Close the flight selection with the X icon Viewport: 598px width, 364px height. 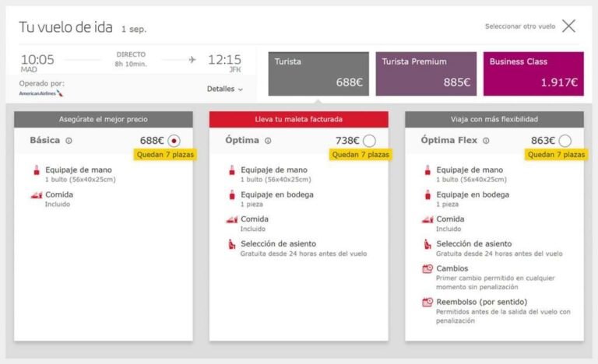(x=568, y=26)
